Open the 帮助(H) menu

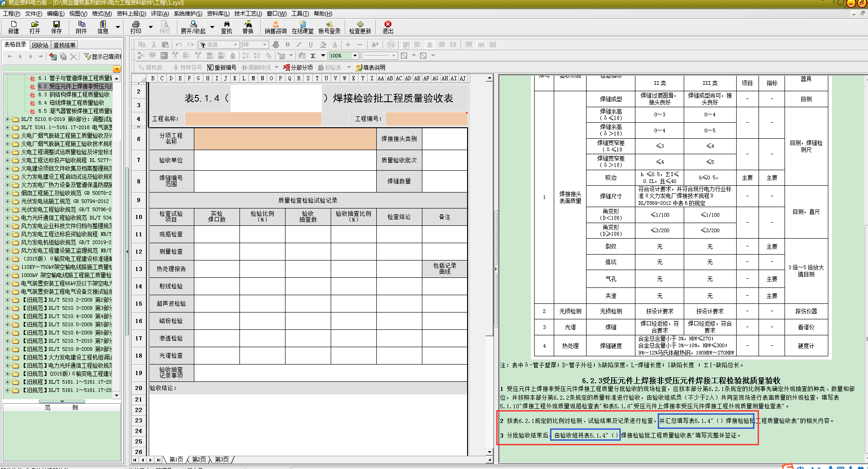pos(323,14)
